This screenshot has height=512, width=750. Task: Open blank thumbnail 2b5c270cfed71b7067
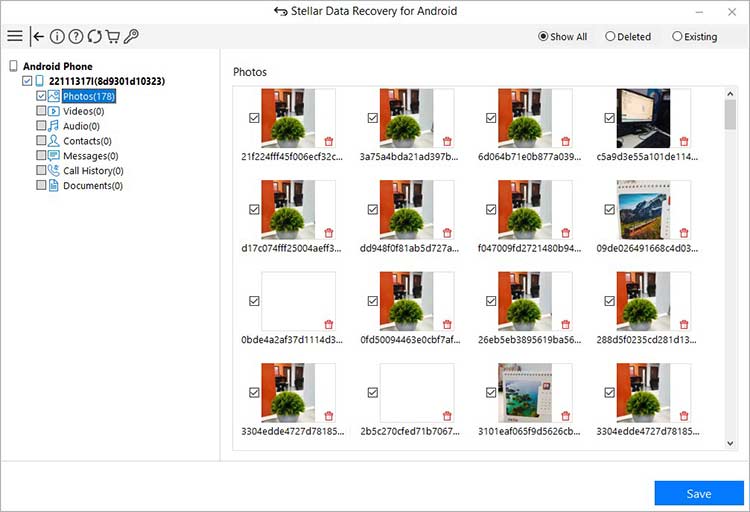pyautogui.click(x=417, y=392)
